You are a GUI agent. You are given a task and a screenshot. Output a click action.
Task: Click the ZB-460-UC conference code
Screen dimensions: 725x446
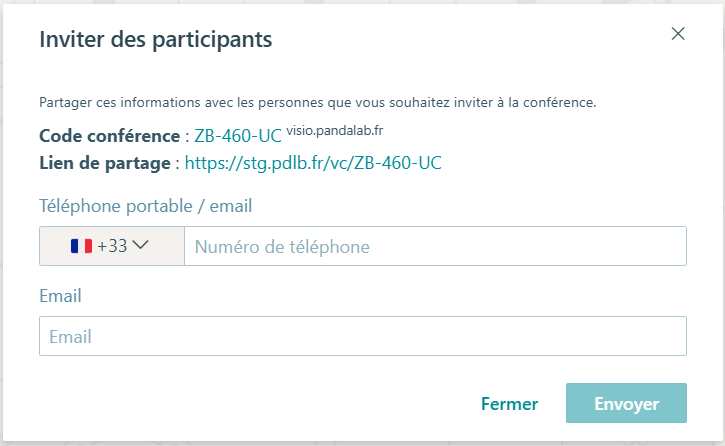pyautogui.click(x=238, y=136)
